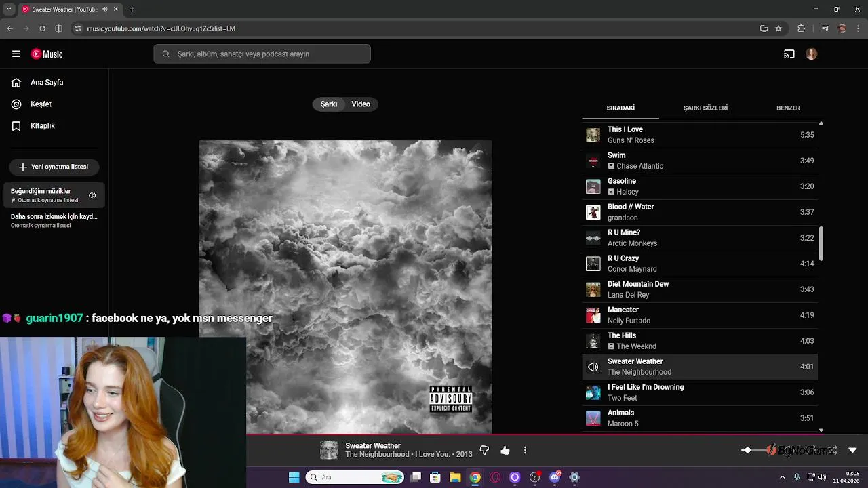Select the ŞARKI SÖZLERİ tab

coord(705,108)
